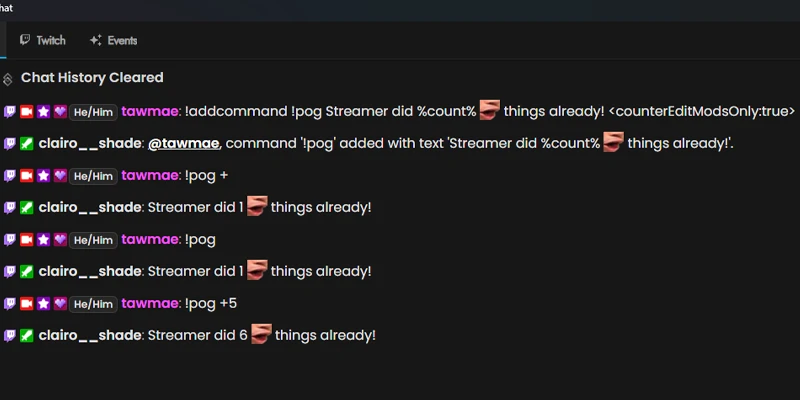
Task: Click Twitch platform icon beside first message
Action: coord(10,112)
